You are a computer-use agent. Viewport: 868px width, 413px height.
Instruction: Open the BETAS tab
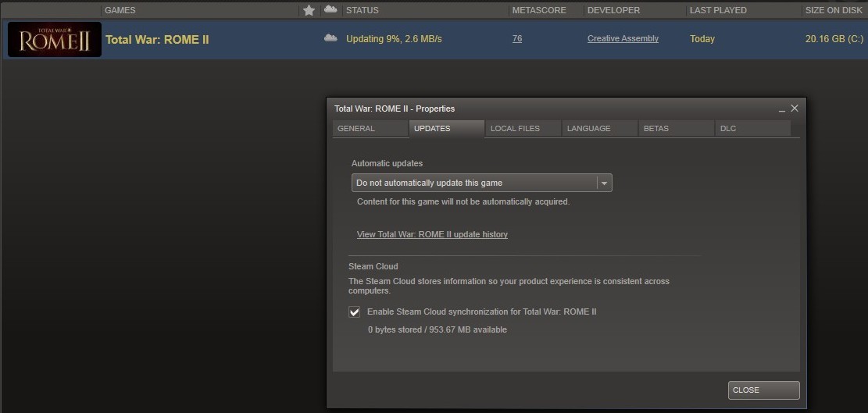pyautogui.click(x=676, y=128)
